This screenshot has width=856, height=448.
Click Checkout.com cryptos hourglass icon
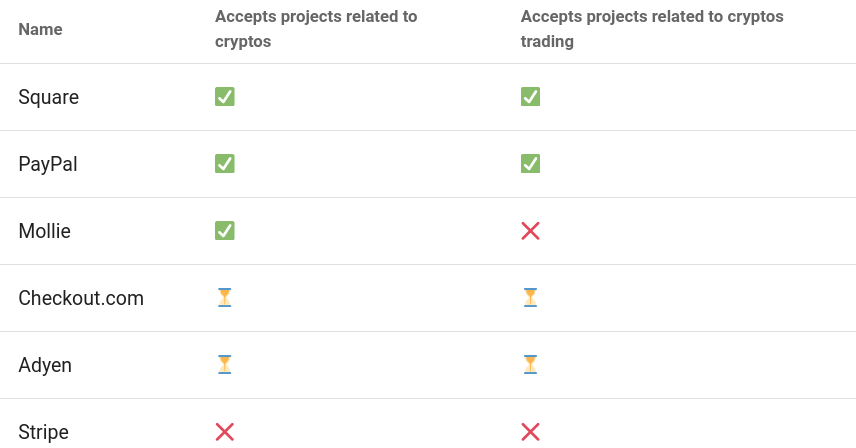click(x=224, y=298)
